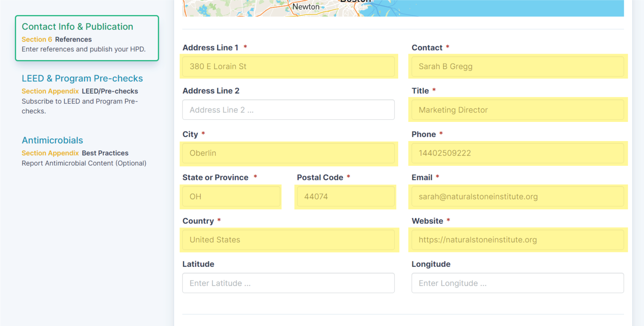Go to LEED & Program Pre-checks section

coord(82,78)
